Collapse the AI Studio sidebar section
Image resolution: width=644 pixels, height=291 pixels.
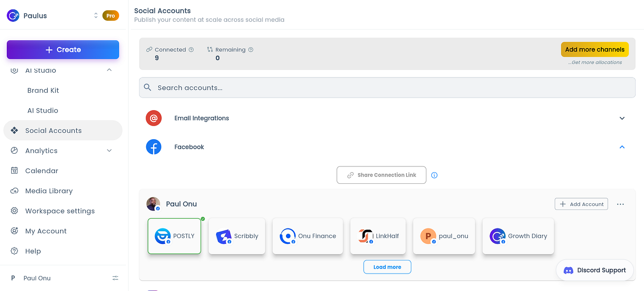(x=109, y=70)
